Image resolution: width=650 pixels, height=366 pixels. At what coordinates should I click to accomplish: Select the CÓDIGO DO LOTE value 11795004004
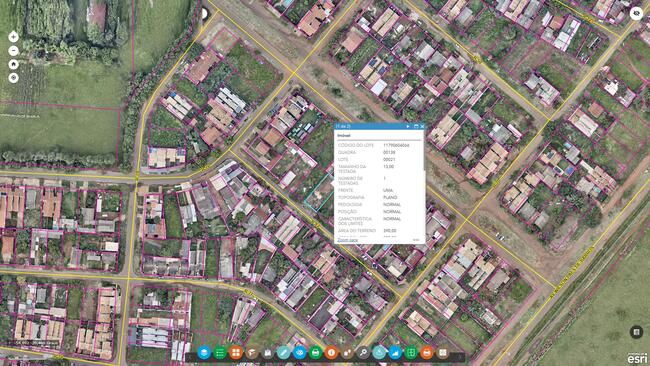396,145
